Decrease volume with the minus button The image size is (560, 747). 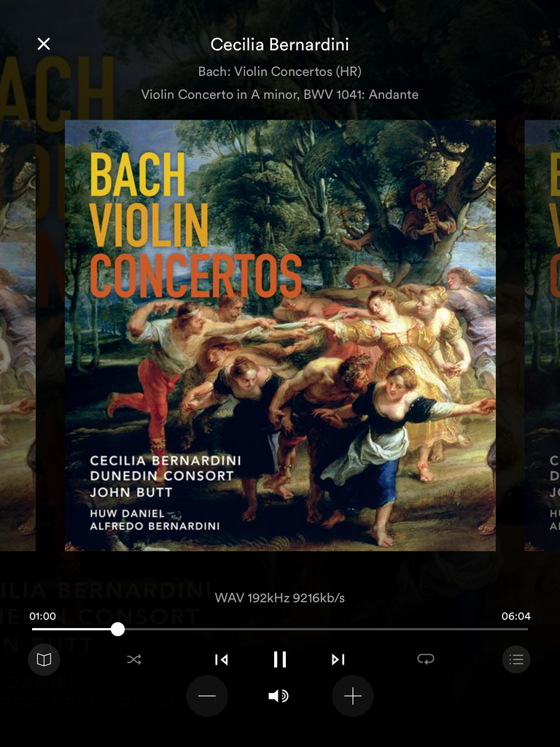click(x=206, y=696)
